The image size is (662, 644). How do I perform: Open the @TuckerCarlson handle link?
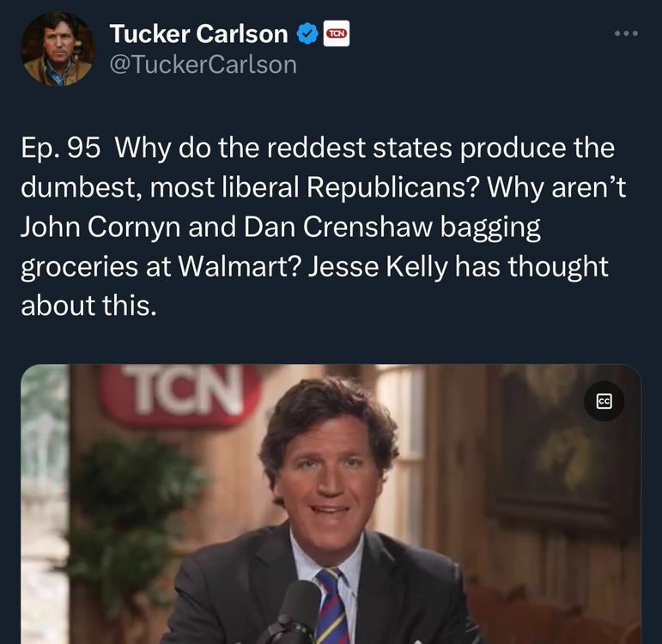tap(203, 64)
